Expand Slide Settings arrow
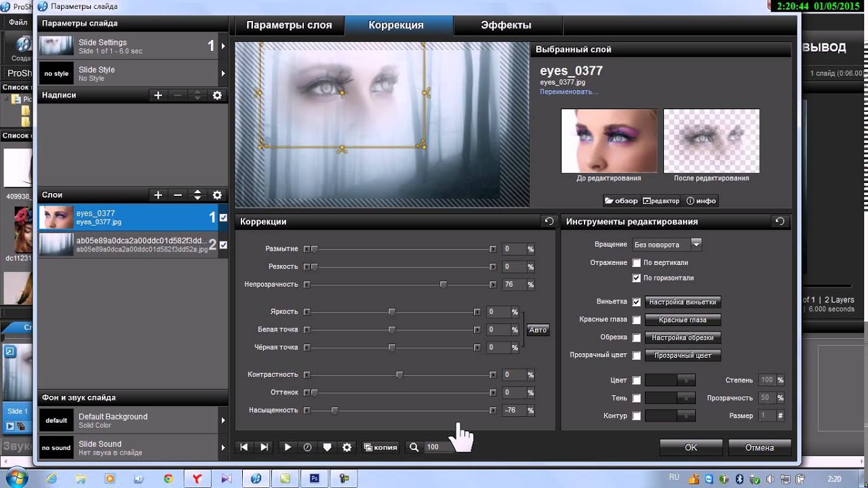 click(x=223, y=46)
